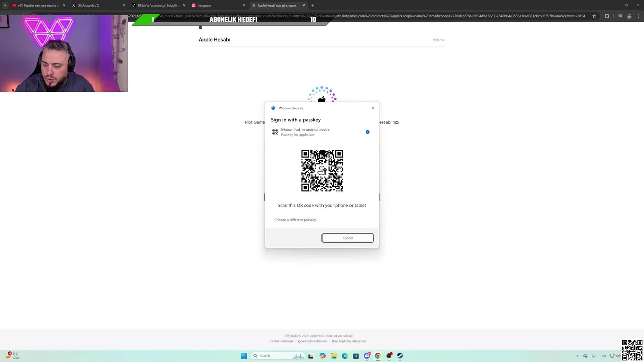Click the microphone icon in system tray

[593, 356]
